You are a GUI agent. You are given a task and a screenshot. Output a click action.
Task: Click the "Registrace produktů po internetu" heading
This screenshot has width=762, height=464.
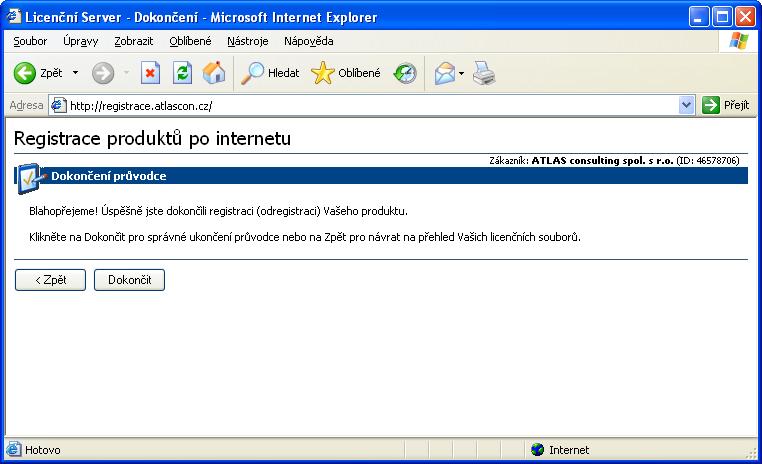point(153,139)
